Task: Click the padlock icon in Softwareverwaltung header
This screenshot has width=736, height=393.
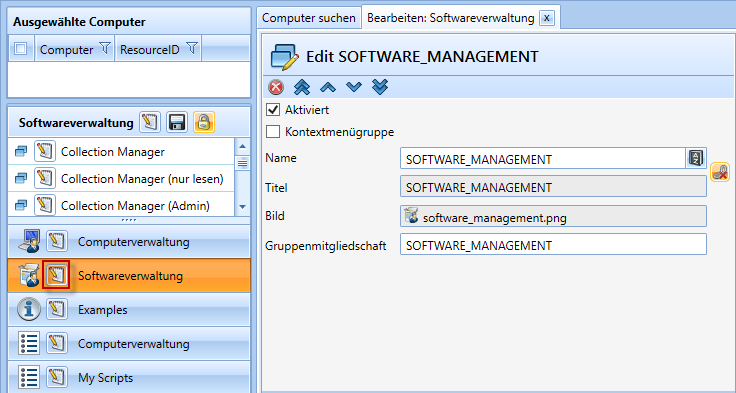Action: point(204,123)
